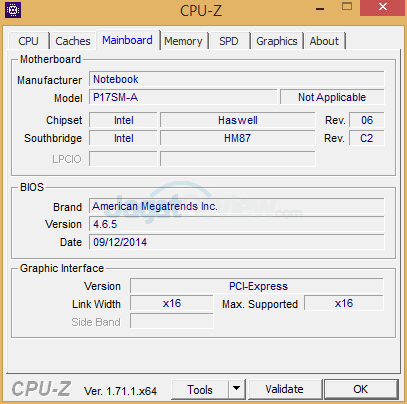Click the Haswell chipset value

[238, 120]
